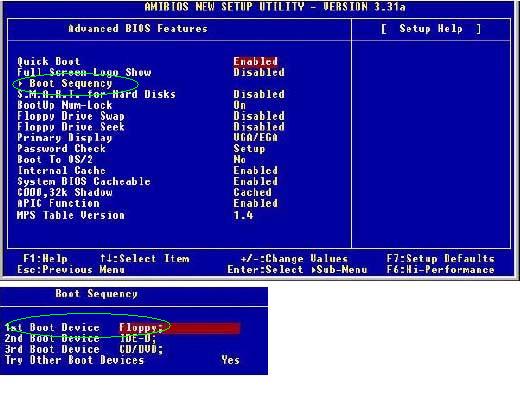Select the APIC Function label
The image size is (520, 400).
click(58, 203)
